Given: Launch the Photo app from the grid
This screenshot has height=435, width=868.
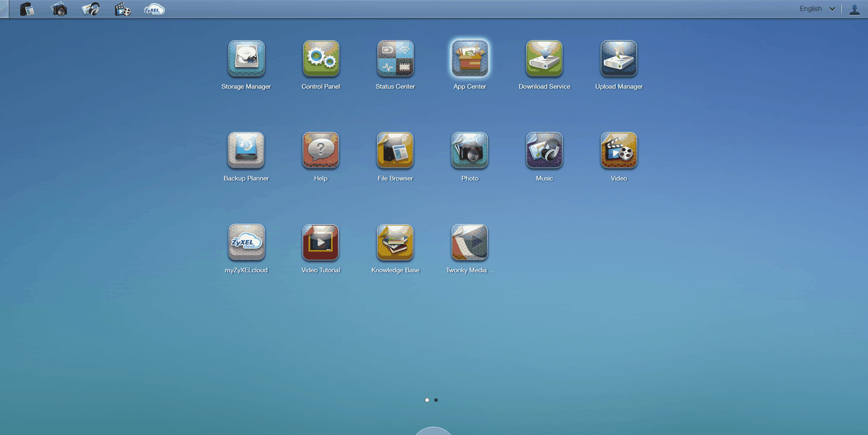Looking at the screenshot, I should 470,150.
